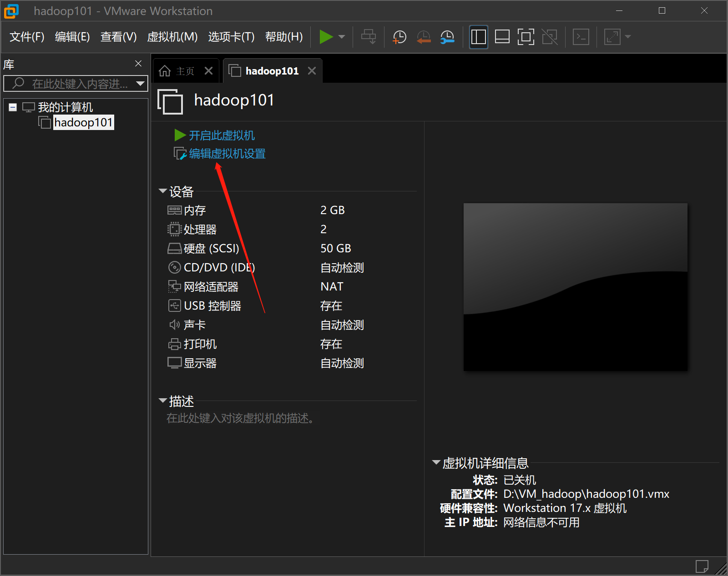Click the 处理器 device row

coord(291,230)
